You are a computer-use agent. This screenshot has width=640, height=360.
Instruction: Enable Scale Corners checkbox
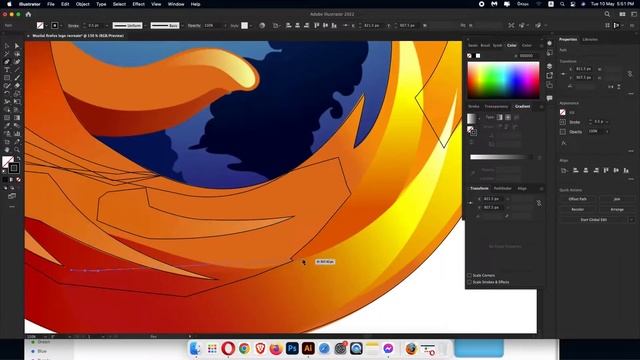(x=469, y=276)
